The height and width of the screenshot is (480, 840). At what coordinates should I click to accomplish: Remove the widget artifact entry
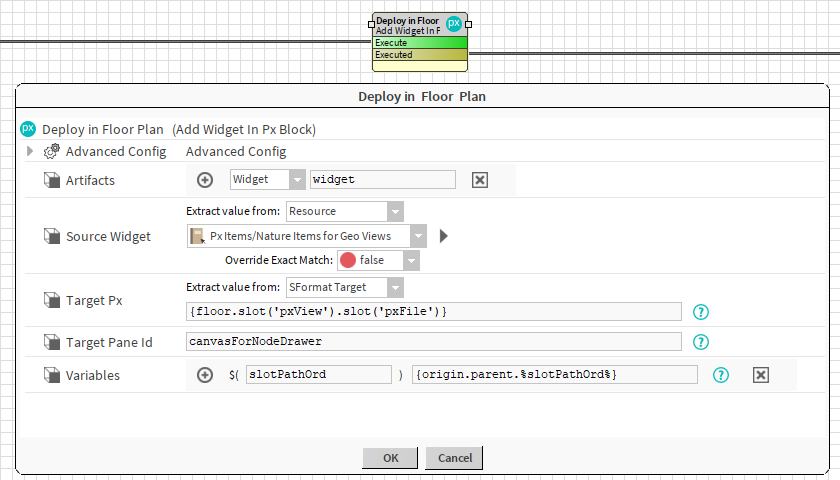(479, 180)
